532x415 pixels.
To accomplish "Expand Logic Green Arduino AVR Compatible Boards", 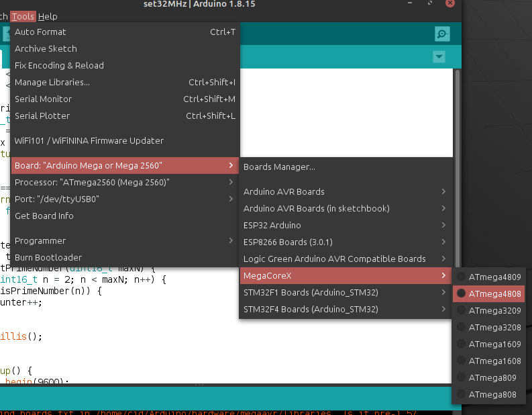I will click(x=345, y=259).
